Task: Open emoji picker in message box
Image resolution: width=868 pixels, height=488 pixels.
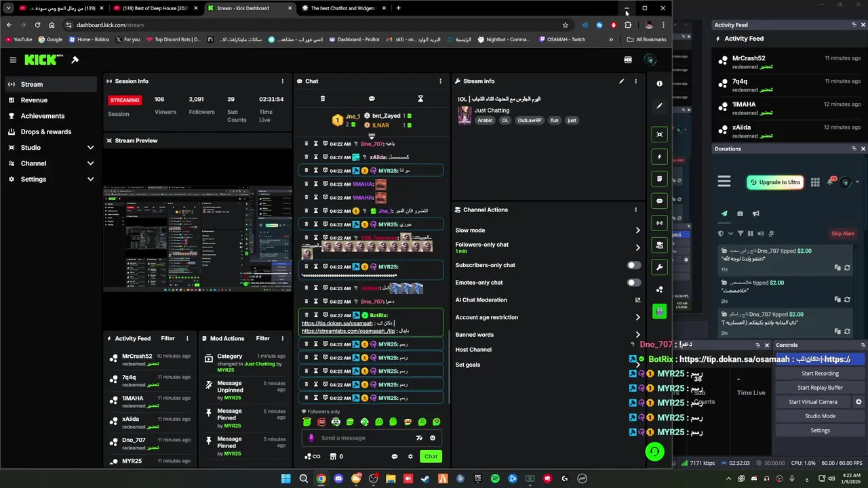Action: point(433,438)
